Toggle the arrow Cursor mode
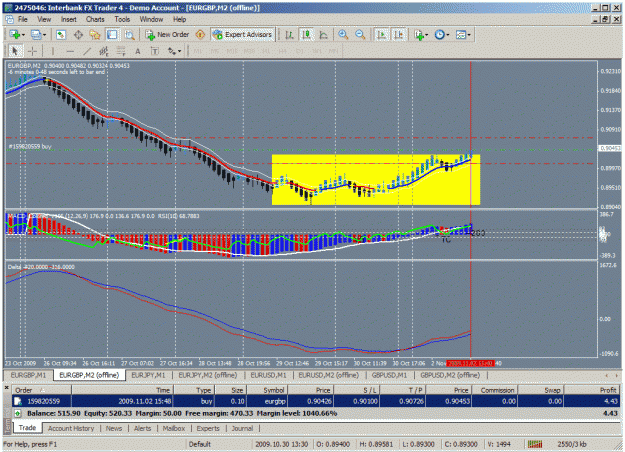This screenshot has width=625, height=452. tap(15, 51)
